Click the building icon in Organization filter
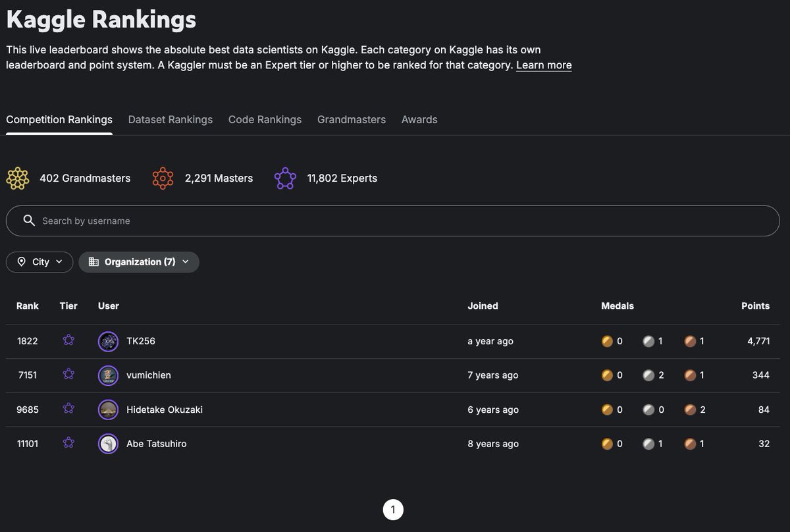The width and height of the screenshot is (790, 532). pos(93,261)
